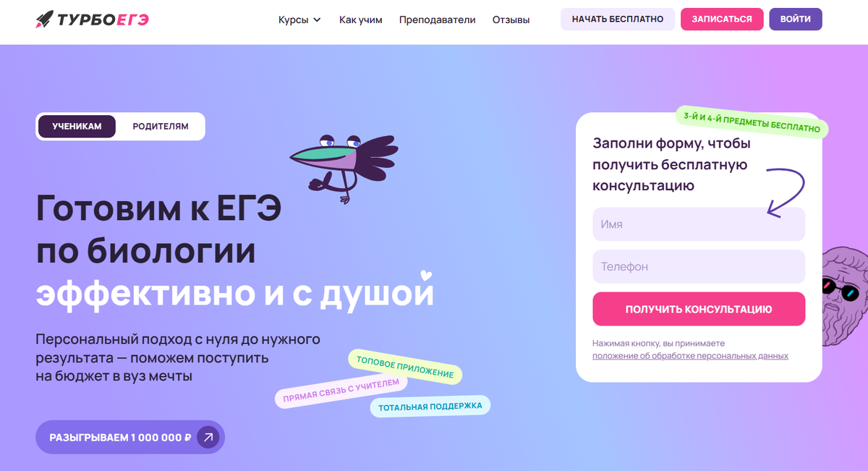The image size is (868, 471).
Task: Go to the Преподаватели section
Action: (438, 20)
